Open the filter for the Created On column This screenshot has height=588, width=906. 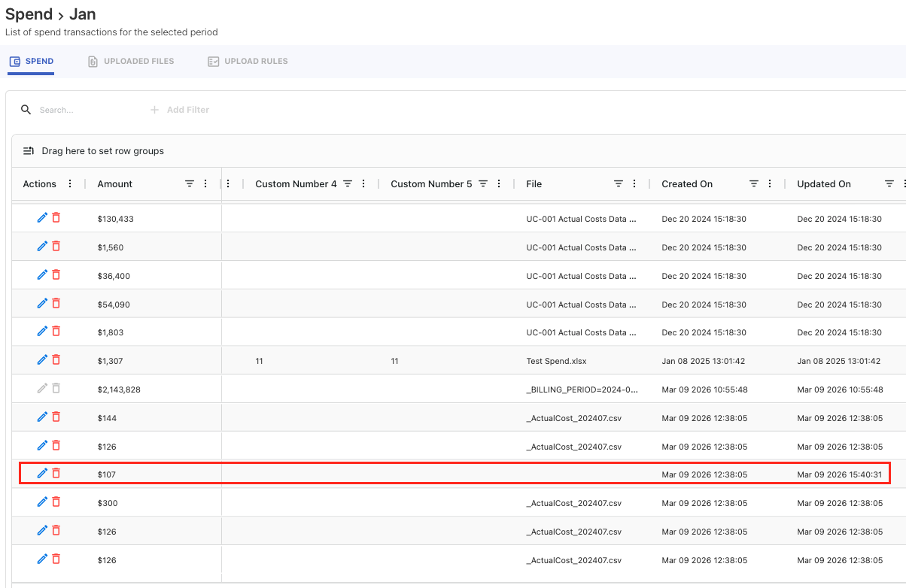coord(754,183)
